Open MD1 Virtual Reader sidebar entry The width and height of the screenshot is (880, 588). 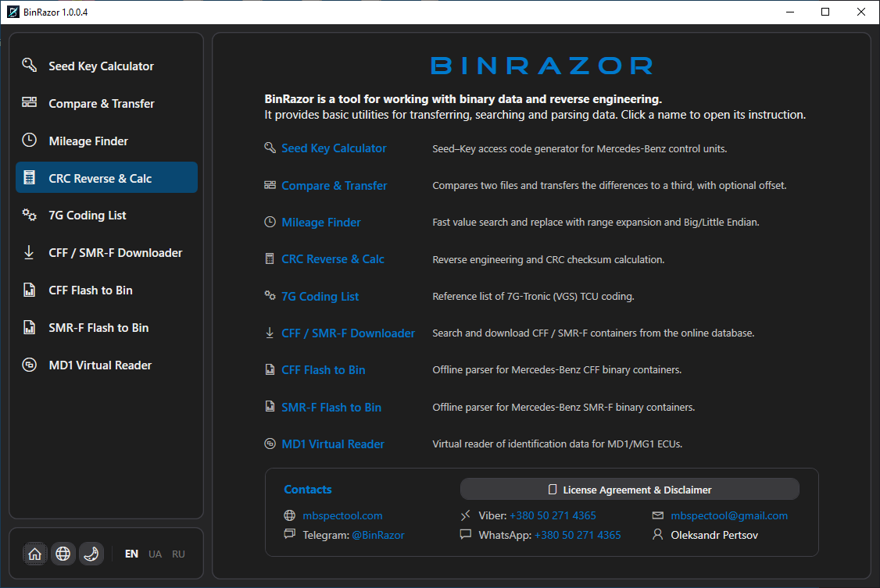click(x=106, y=365)
